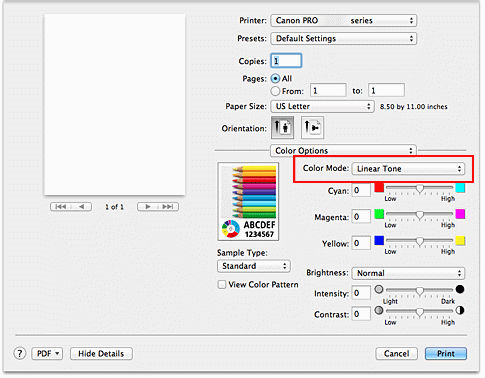
Task: Click the Yellow value field
Action: [361, 243]
